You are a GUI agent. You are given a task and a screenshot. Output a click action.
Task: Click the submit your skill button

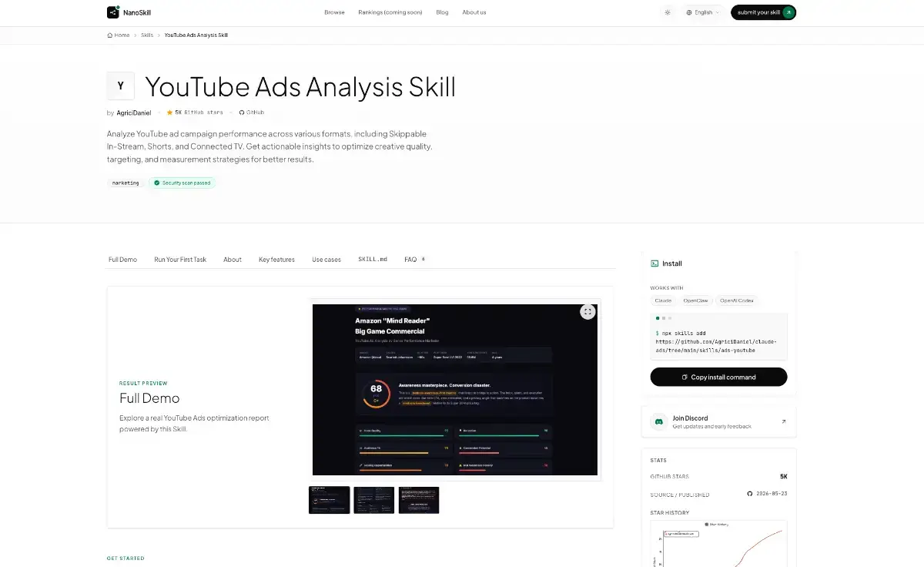[x=763, y=12]
